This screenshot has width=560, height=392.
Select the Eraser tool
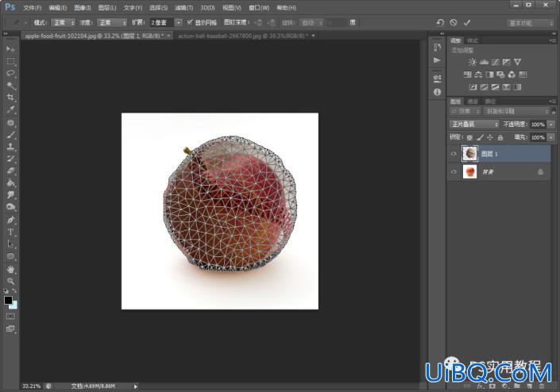click(10, 171)
